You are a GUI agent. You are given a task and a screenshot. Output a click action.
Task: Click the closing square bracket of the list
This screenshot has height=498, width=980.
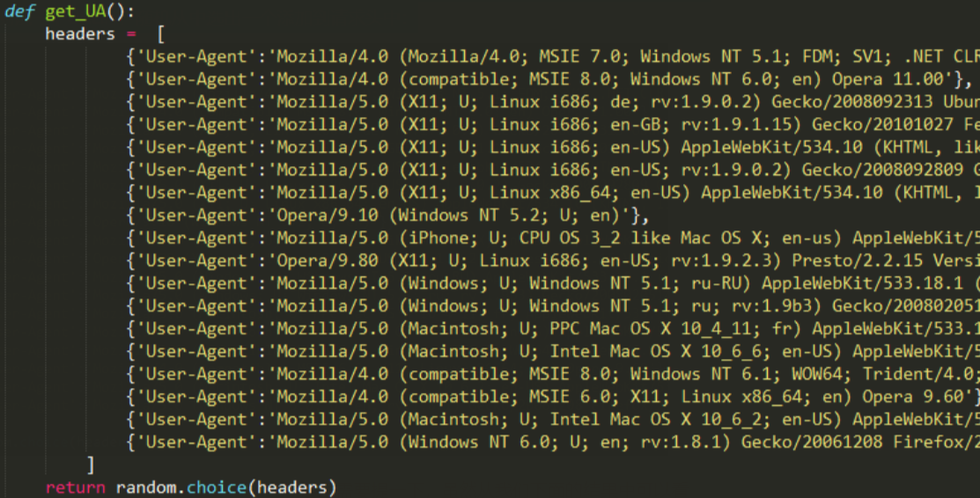(91, 465)
